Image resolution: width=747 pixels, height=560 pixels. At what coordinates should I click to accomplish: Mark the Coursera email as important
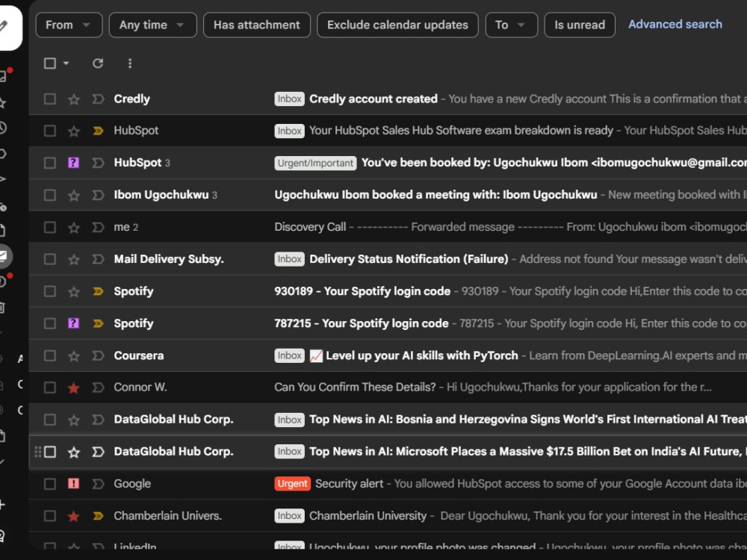tap(98, 355)
